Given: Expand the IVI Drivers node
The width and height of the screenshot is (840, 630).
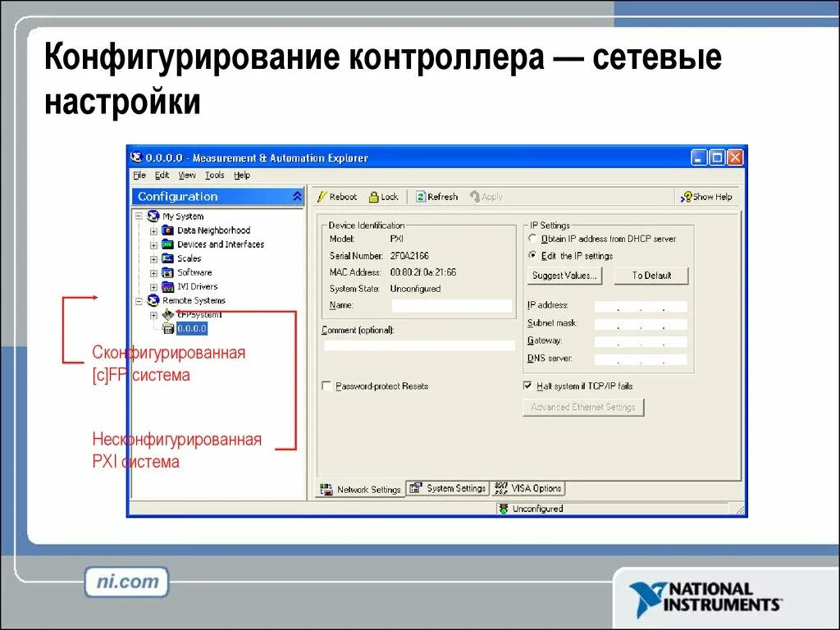Looking at the screenshot, I should 153,287.
